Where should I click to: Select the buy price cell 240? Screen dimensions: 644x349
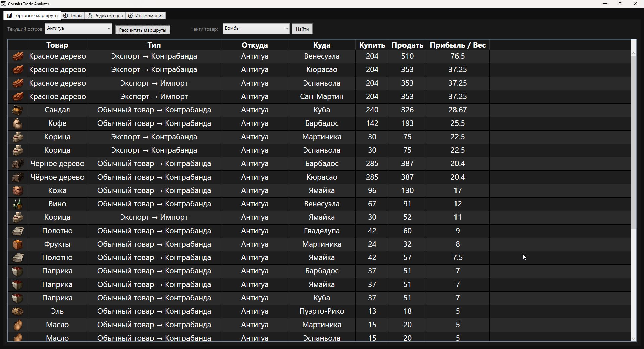click(x=372, y=110)
